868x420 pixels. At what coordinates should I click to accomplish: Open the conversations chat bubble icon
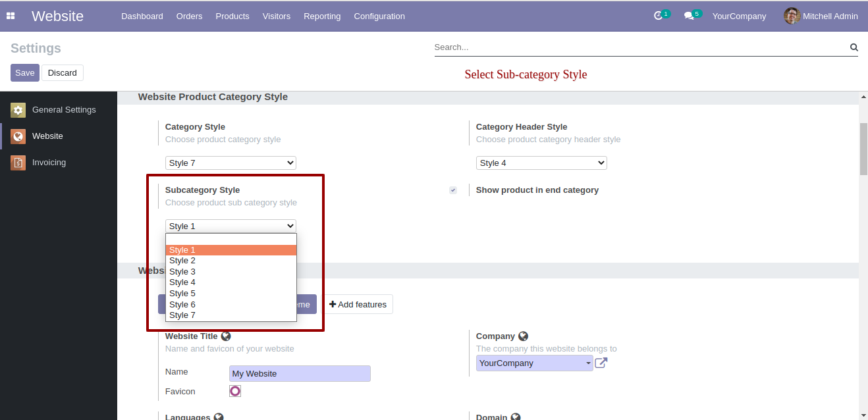tap(689, 16)
